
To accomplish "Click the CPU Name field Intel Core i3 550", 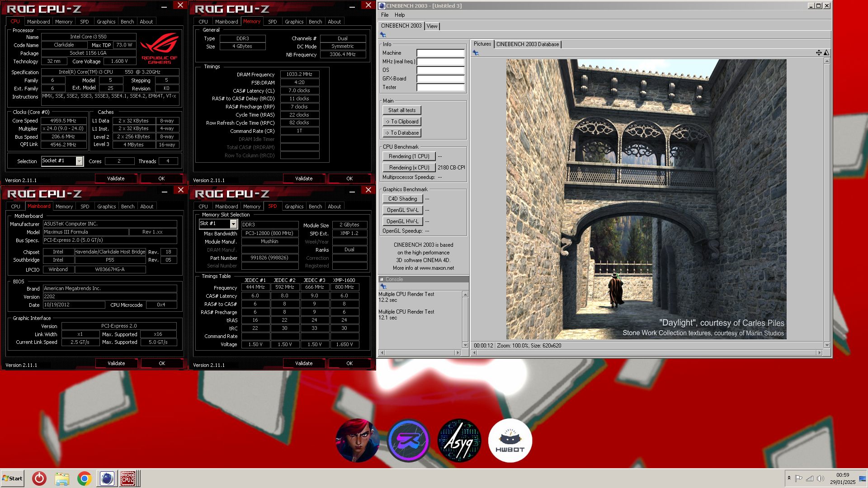I will click(89, 37).
